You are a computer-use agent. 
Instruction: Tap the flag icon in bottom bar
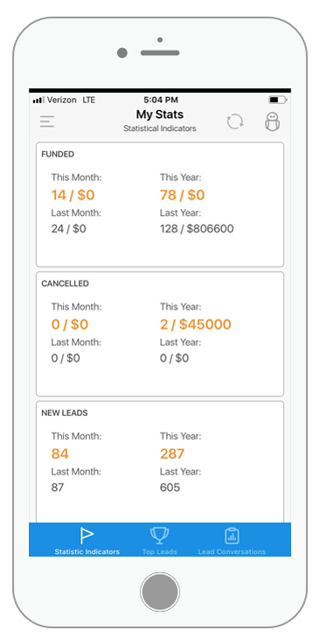[87, 536]
